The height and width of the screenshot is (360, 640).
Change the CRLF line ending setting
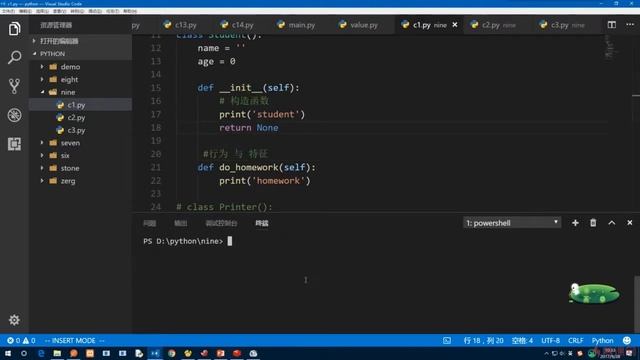coord(576,340)
